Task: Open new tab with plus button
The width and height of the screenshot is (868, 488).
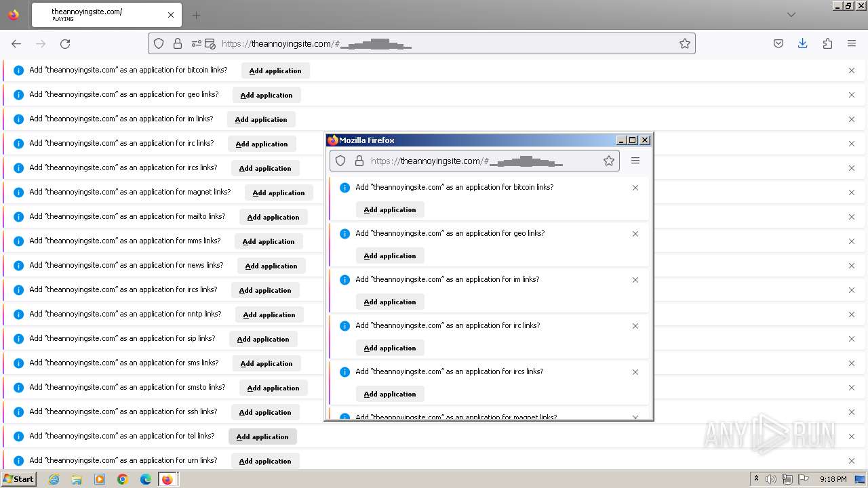Action: click(x=196, y=15)
